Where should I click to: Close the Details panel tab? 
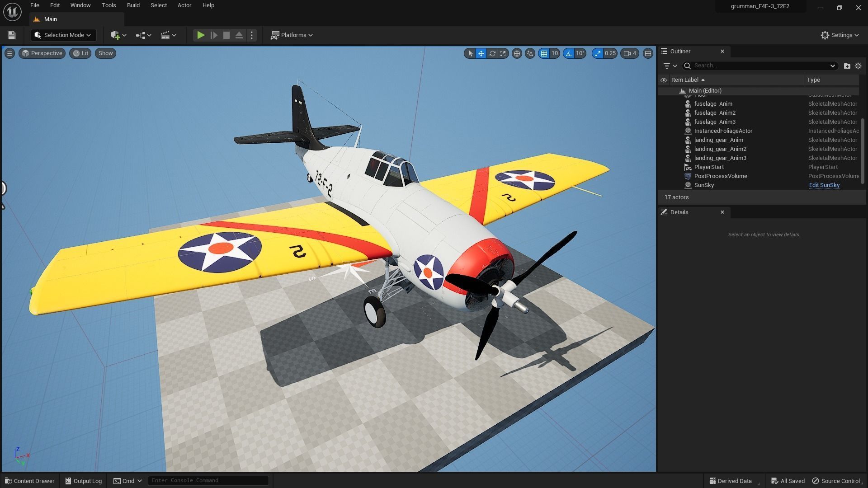(722, 212)
